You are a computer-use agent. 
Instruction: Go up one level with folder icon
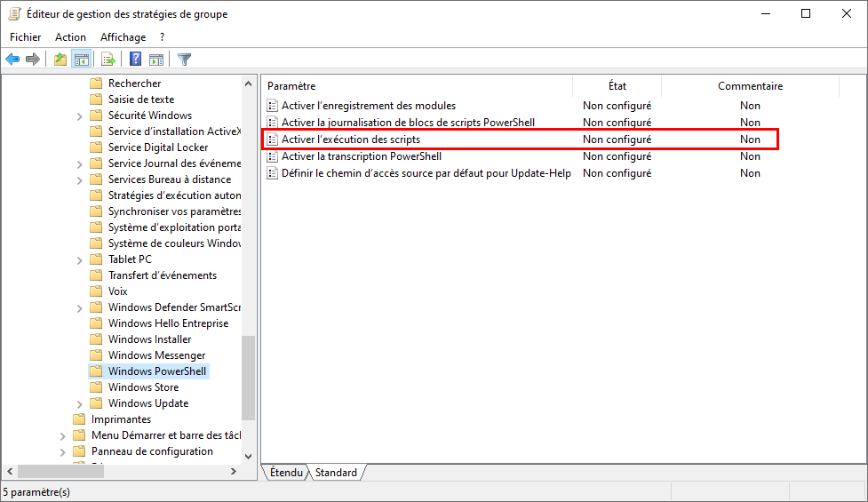[60, 60]
